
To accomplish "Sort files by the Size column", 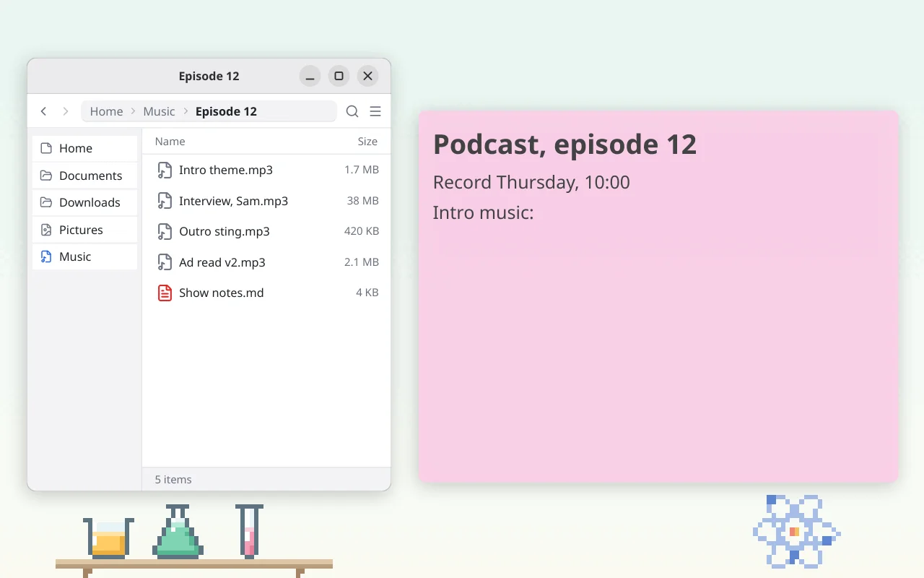I will pyautogui.click(x=367, y=142).
